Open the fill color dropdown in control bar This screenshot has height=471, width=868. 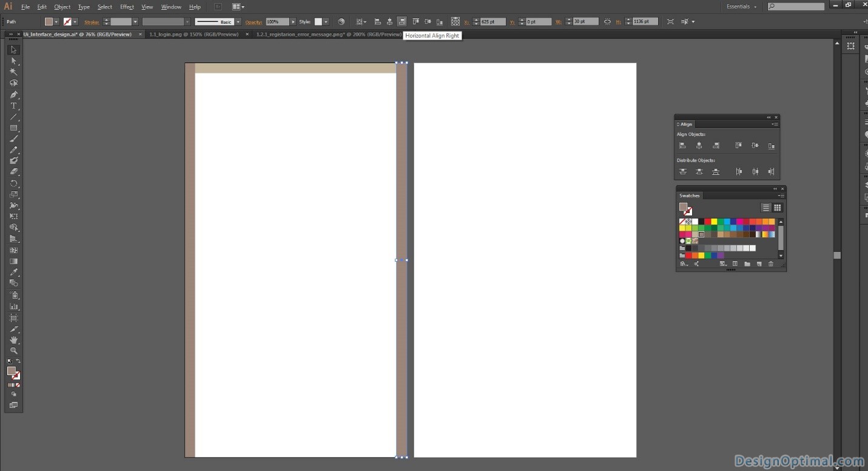coord(56,22)
